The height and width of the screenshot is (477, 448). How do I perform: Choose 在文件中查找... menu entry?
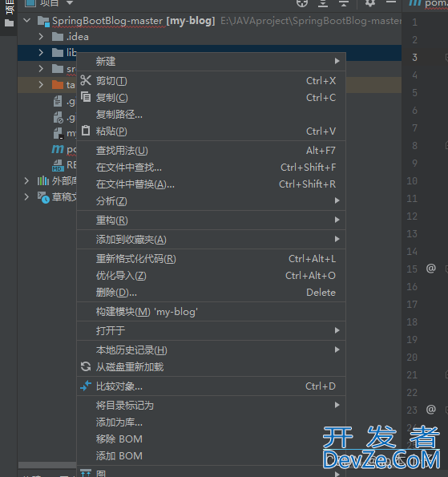point(211,168)
